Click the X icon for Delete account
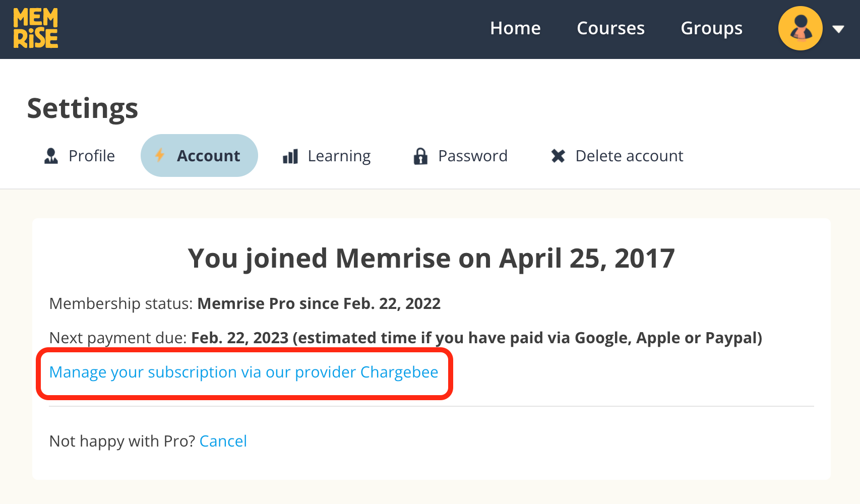The image size is (860, 504). pos(558,156)
